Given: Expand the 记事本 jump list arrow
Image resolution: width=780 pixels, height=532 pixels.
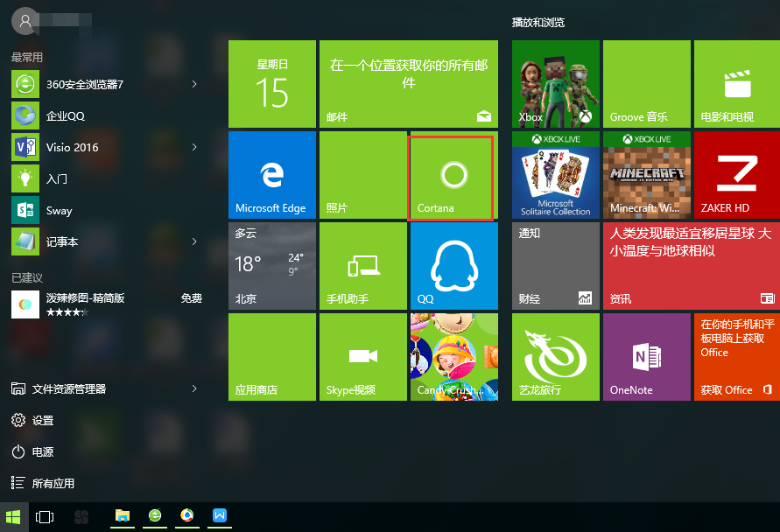Looking at the screenshot, I should [194, 241].
